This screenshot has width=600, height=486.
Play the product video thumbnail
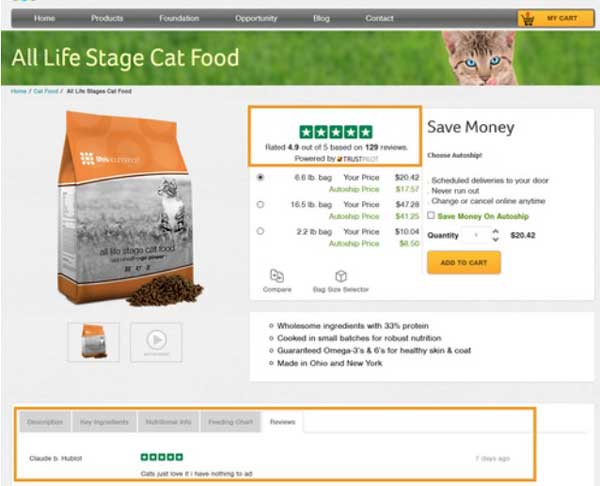[x=156, y=341]
